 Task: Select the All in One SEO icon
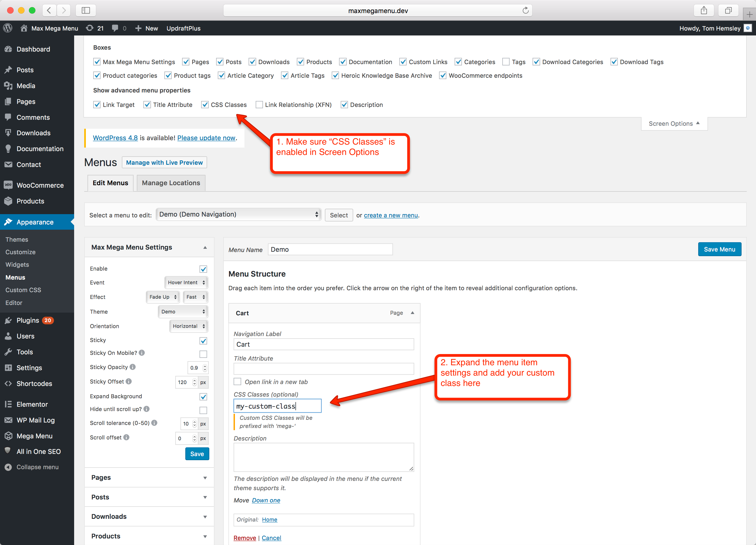[8, 451]
